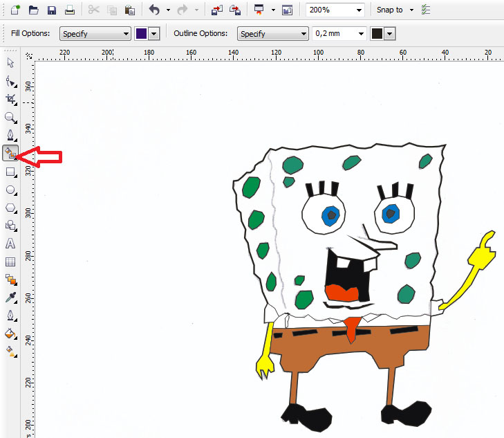Open the Fill Options Specify dropdown

[x=95, y=33]
